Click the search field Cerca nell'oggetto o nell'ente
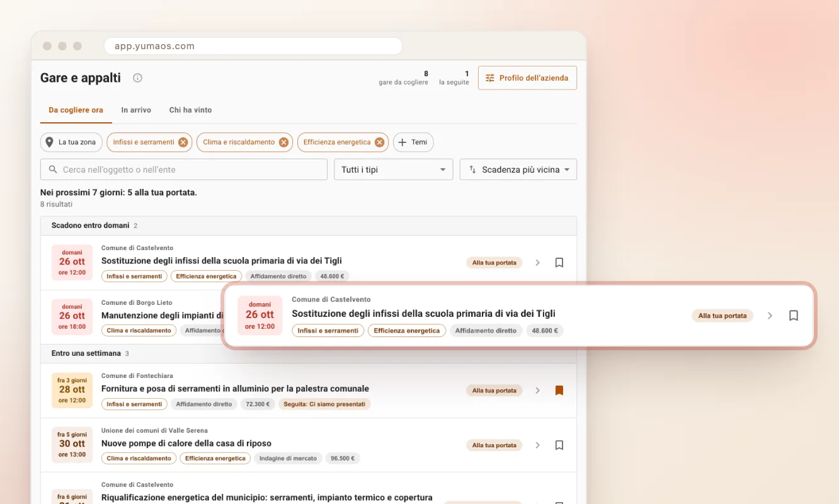Screen dimensions: 839x504 pyautogui.click(x=184, y=169)
